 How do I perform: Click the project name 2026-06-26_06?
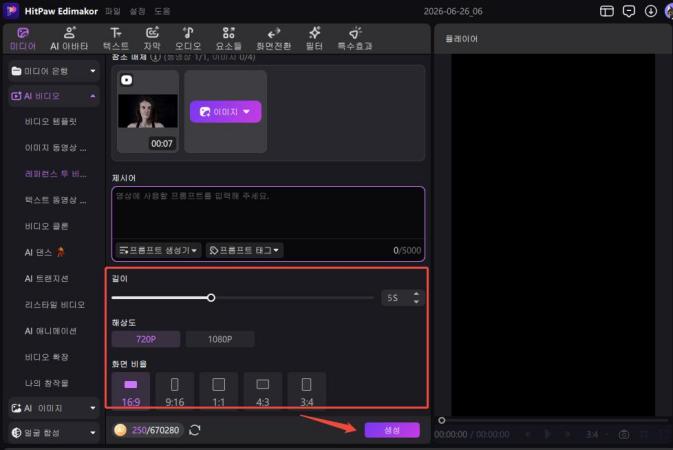(453, 12)
